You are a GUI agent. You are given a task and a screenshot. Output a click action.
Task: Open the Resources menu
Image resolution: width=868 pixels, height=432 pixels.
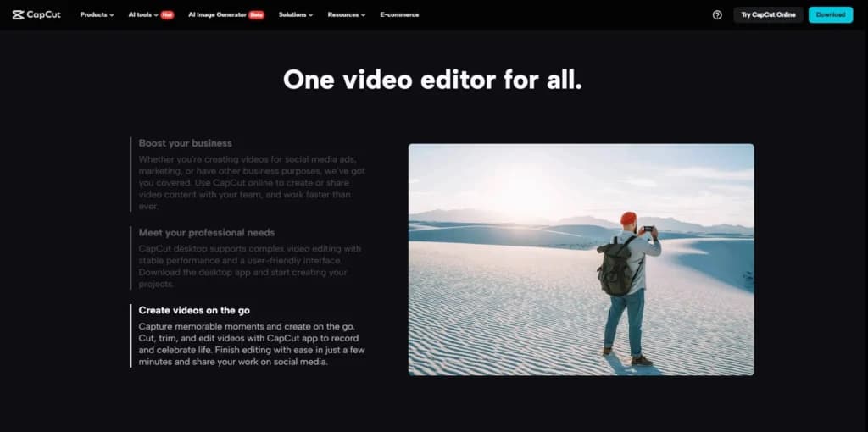(x=347, y=15)
